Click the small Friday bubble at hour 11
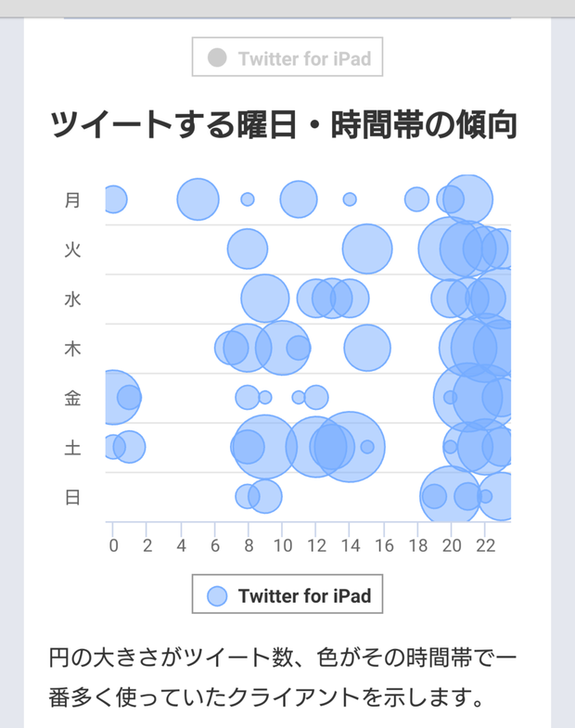The height and width of the screenshot is (728, 575). 299,398
